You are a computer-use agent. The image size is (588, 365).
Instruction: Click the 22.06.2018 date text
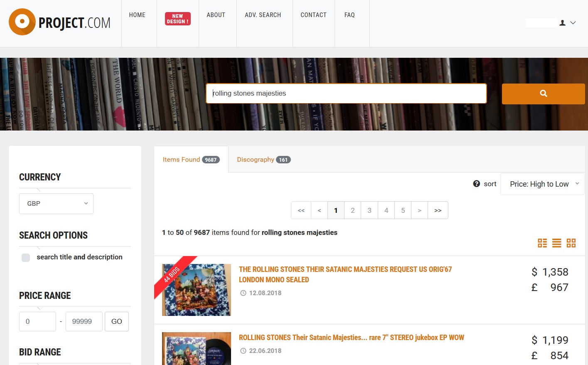pyautogui.click(x=265, y=351)
